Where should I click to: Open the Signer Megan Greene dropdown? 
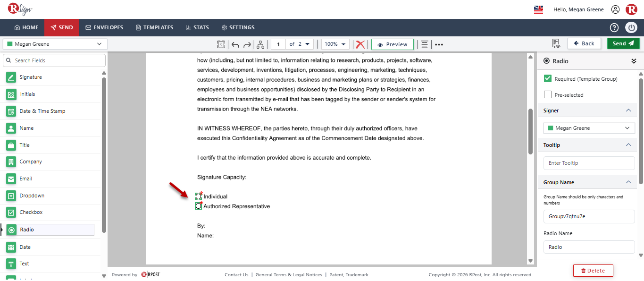tap(589, 128)
